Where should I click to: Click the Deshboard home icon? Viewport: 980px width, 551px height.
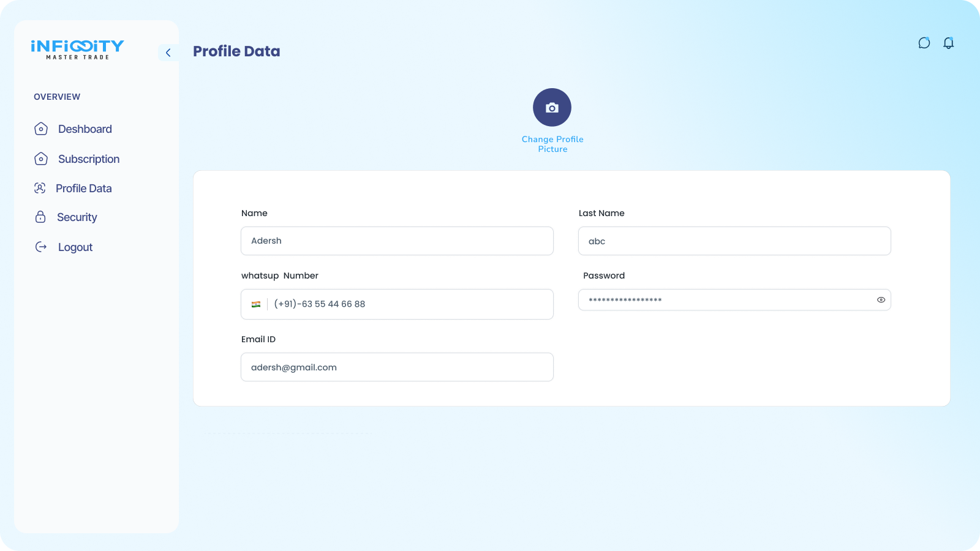(41, 129)
